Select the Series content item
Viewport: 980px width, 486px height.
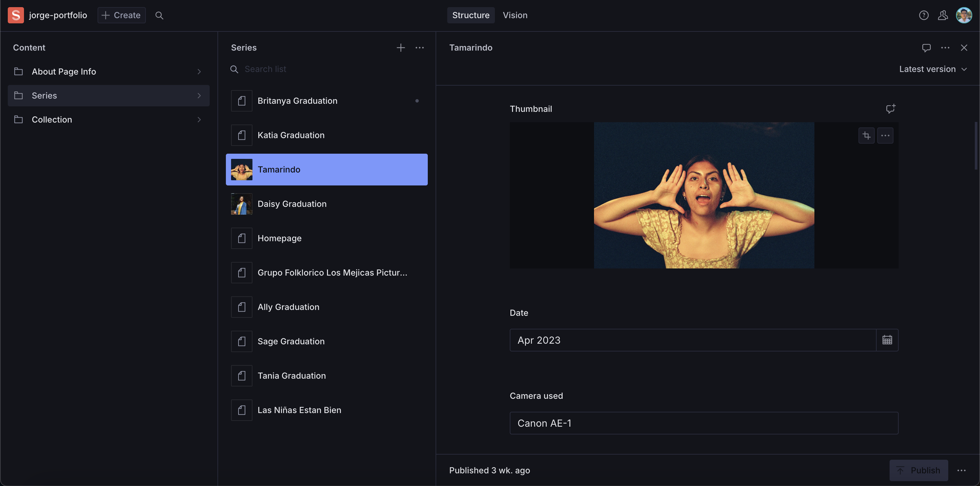pos(109,96)
